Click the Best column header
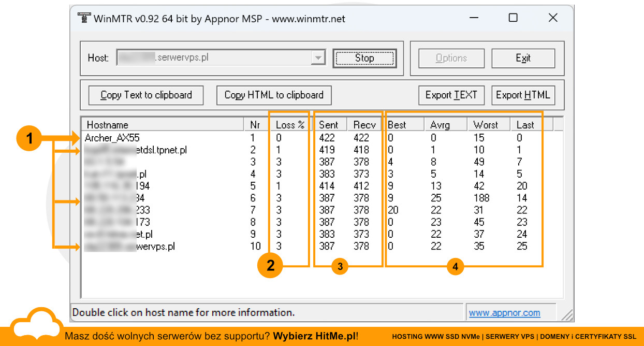This screenshot has height=346, width=644. click(403, 125)
